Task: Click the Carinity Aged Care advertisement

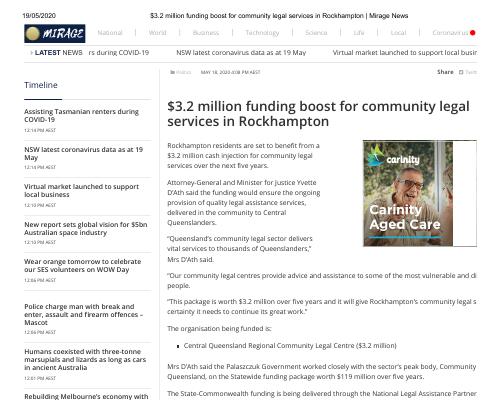Action: pos(420,193)
